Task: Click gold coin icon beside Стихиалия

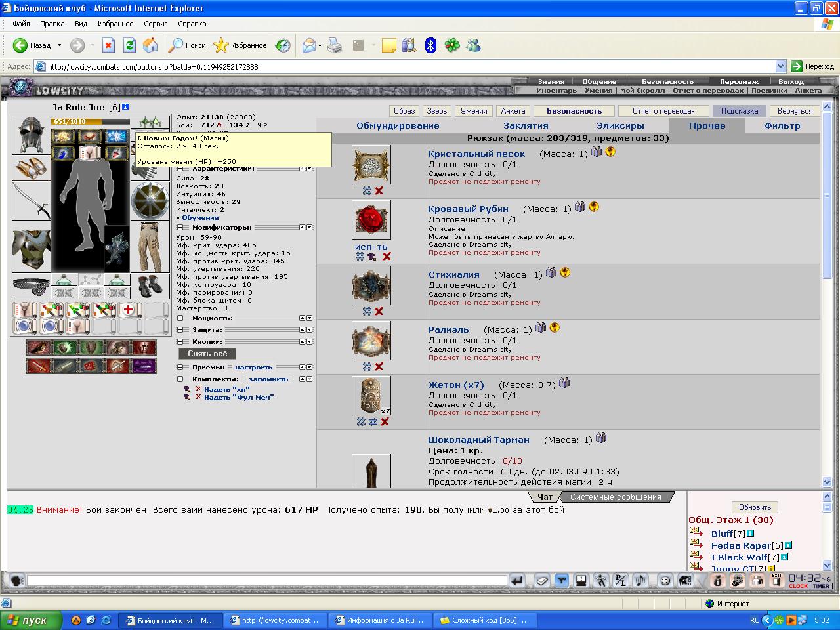Action: 565,272
